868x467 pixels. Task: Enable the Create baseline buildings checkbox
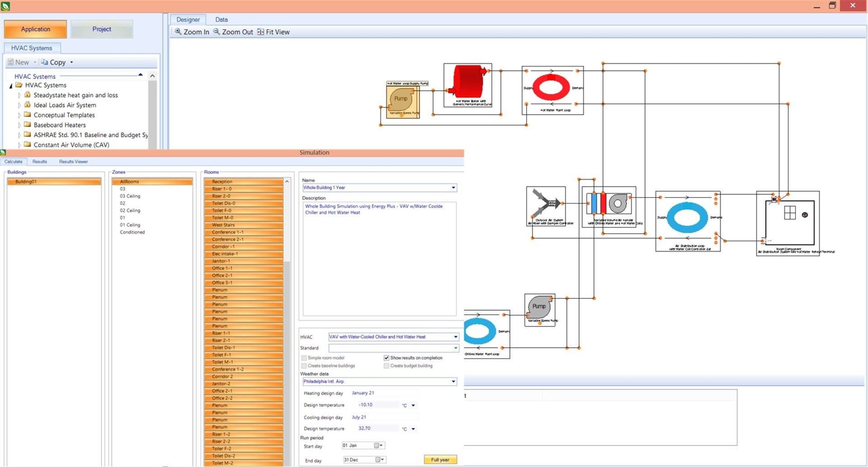(x=304, y=366)
